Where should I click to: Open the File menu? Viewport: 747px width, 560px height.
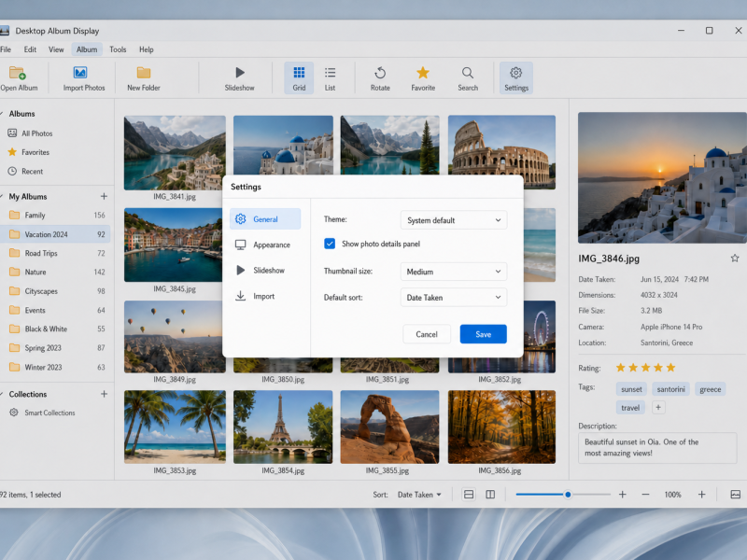6,49
